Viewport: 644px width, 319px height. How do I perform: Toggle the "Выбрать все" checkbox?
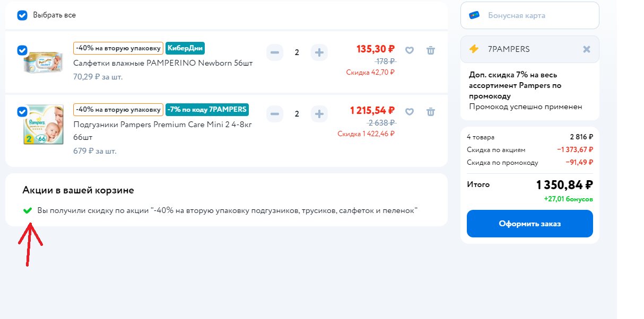(x=22, y=15)
